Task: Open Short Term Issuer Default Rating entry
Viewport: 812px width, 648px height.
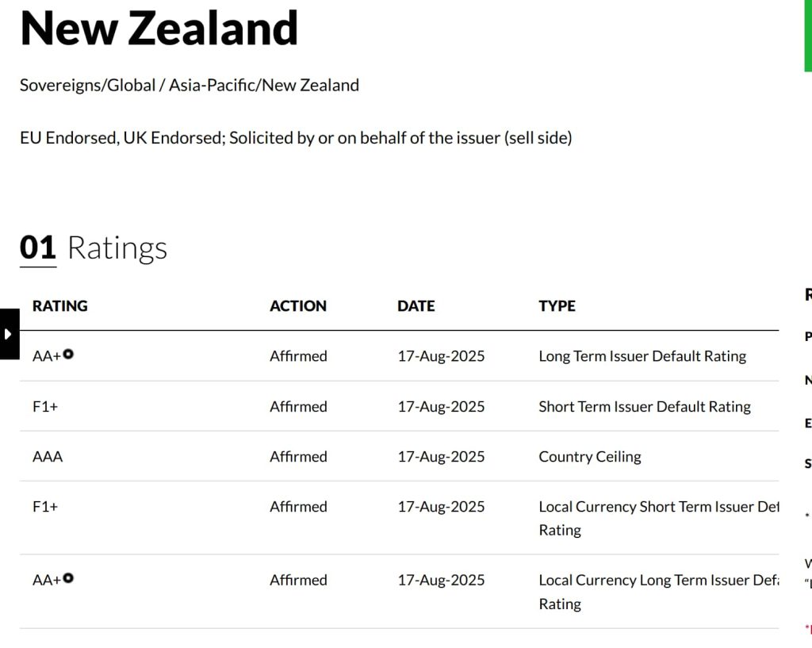Action: (x=644, y=407)
